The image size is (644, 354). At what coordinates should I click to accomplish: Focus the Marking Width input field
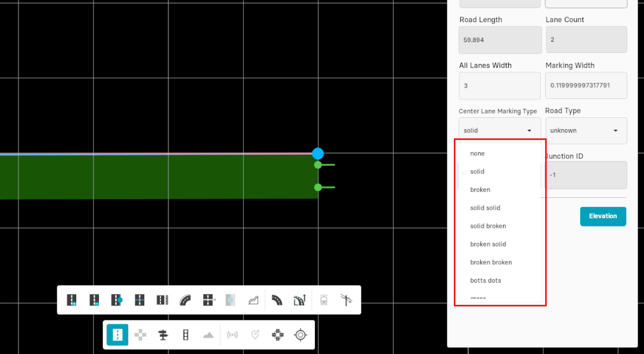(x=586, y=85)
